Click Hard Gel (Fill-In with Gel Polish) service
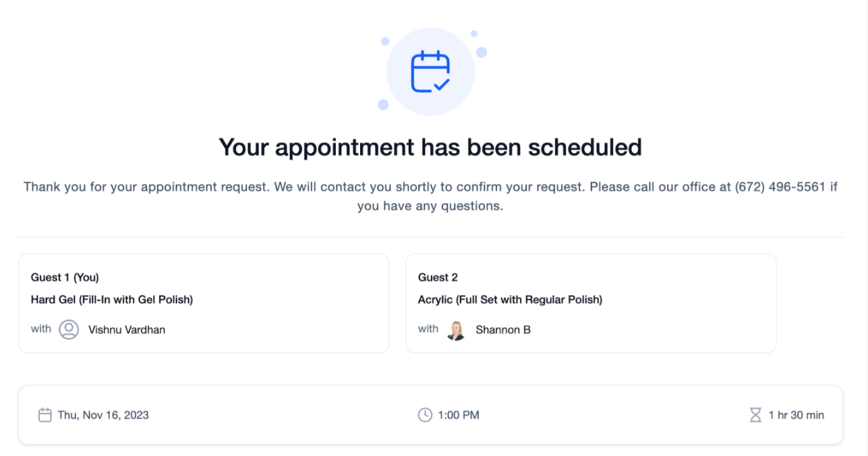This screenshot has height=456, width=868. [x=112, y=300]
